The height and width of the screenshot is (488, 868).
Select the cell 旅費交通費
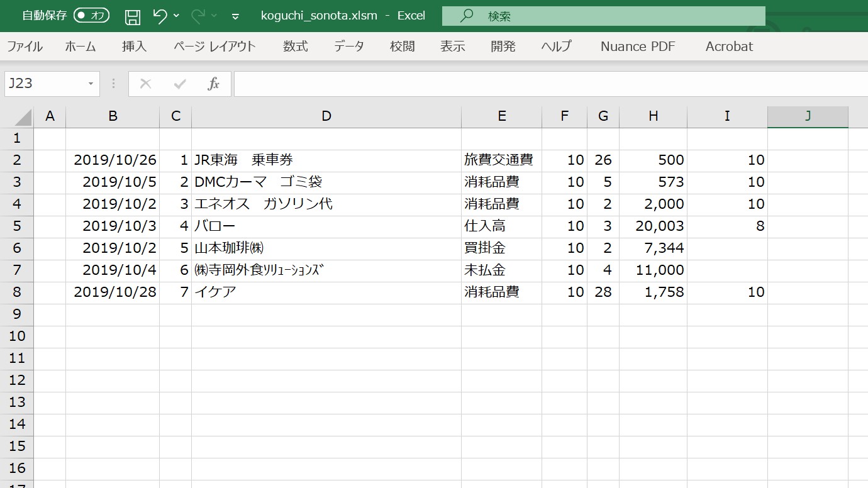pos(501,160)
